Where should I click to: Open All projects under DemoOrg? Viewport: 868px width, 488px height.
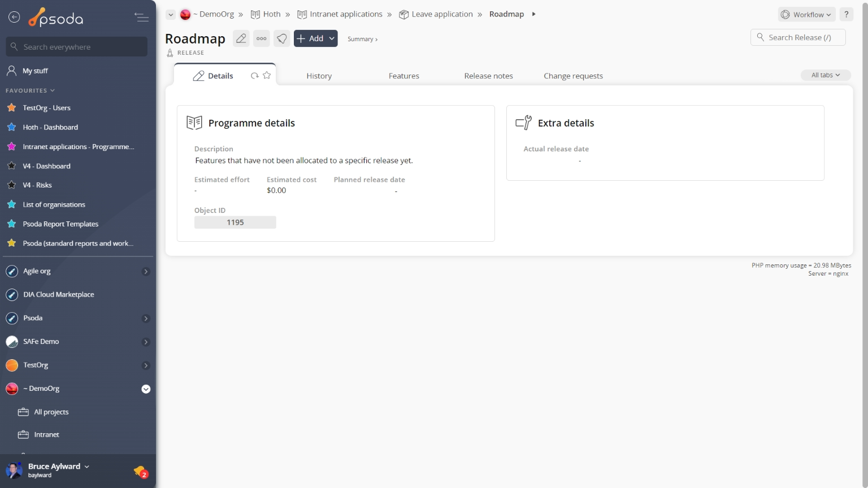pyautogui.click(x=51, y=412)
